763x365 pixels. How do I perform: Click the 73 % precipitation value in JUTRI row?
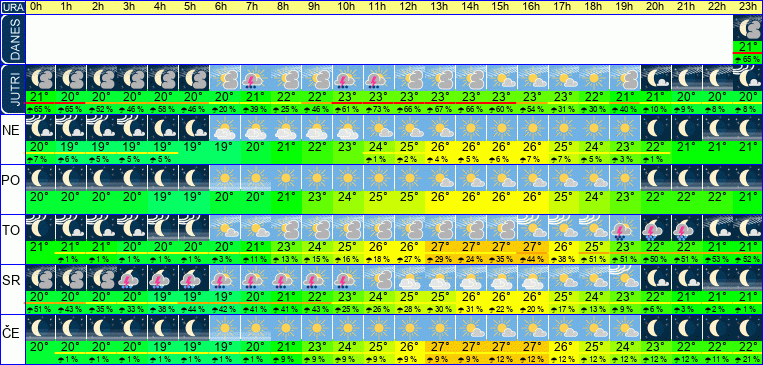pyautogui.click(x=379, y=110)
